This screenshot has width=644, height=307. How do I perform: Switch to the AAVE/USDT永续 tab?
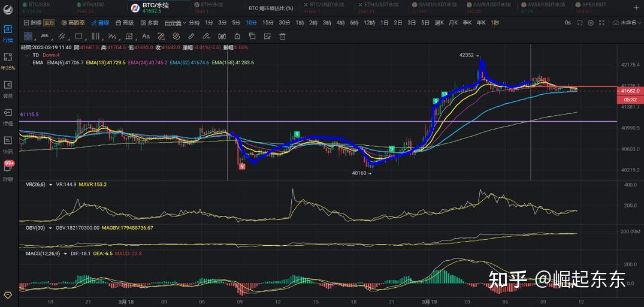[489, 7]
